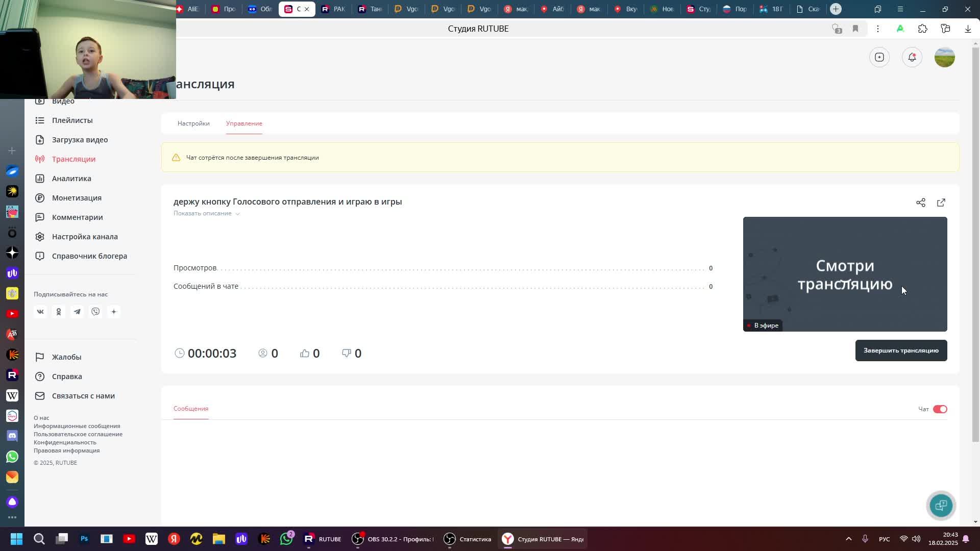Open browser side panel more options
Screen dimensions: 980x551
point(12,518)
